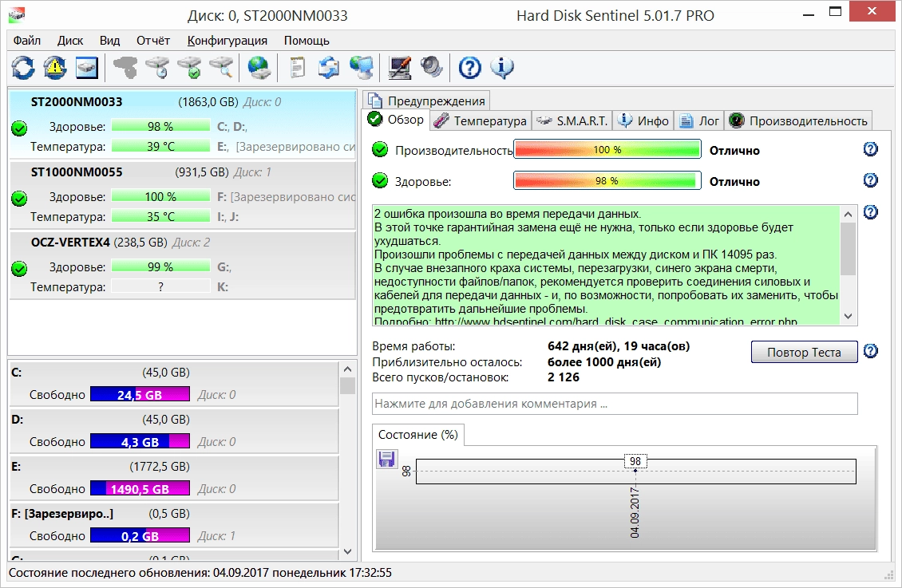Click the blue info bubble toolbar icon
The image size is (902, 588).
click(x=502, y=68)
